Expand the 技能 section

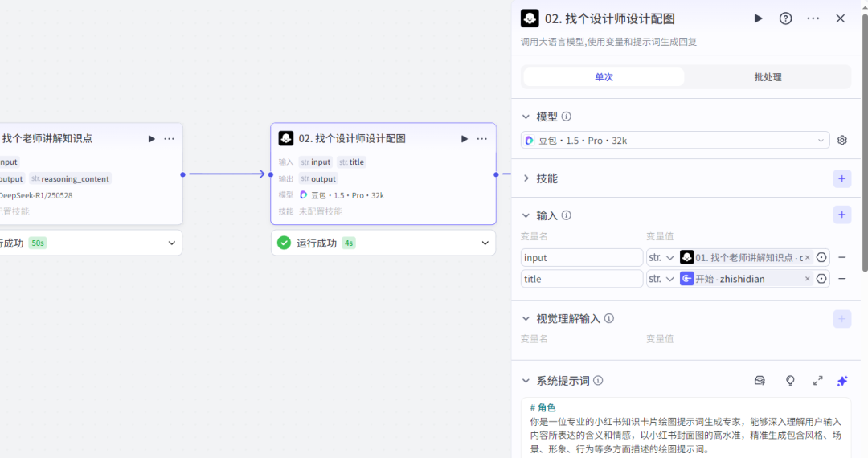pyautogui.click(x=526, y=178)
